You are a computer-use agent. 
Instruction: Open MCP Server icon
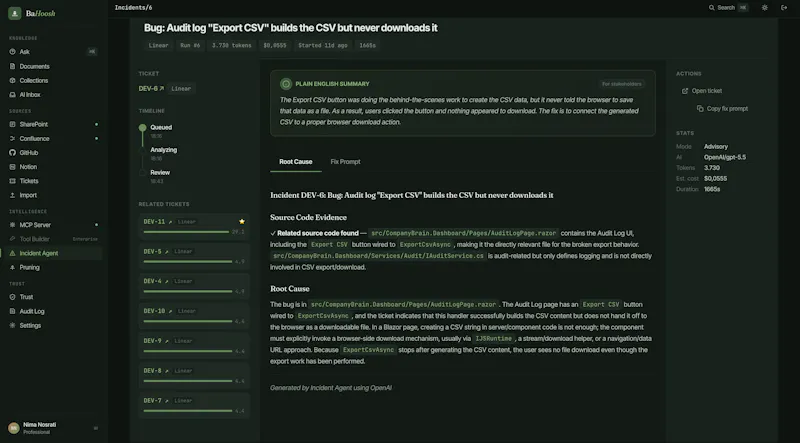(x=13, y=225)
